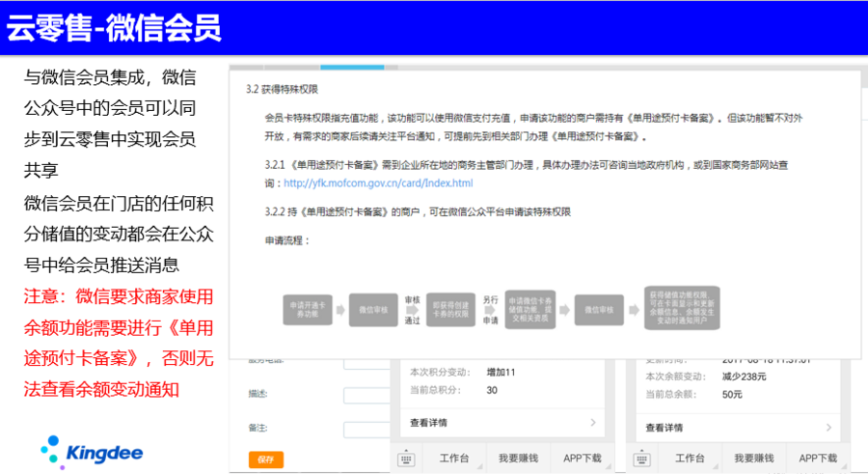Toggle keyboard icon in the 余额 phone screen
The height and width of the screenshot is (474, 868).
click(641, 459)
